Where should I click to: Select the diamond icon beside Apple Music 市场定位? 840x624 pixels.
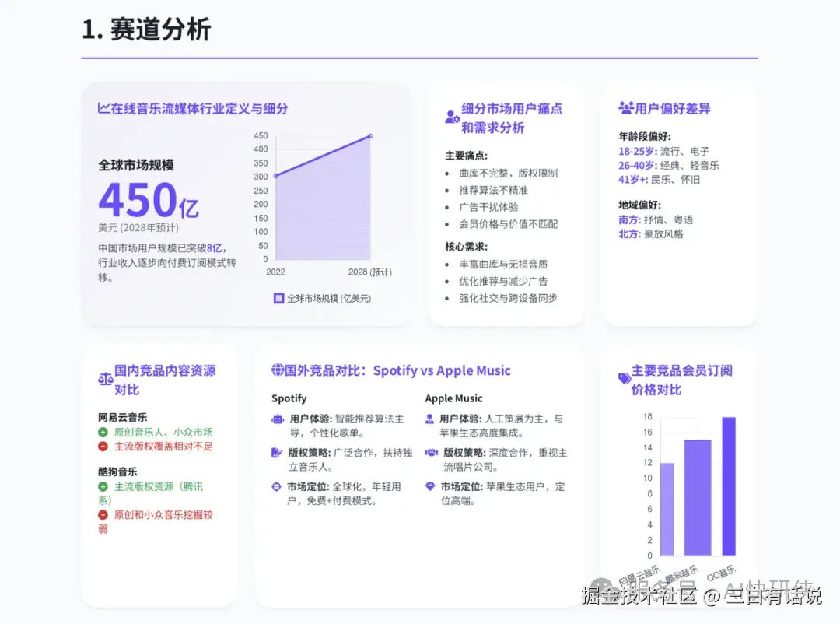pos(430,486)
